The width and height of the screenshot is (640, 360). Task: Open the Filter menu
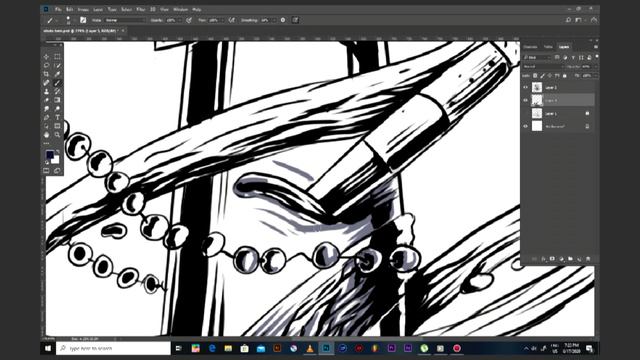(140, 9)
